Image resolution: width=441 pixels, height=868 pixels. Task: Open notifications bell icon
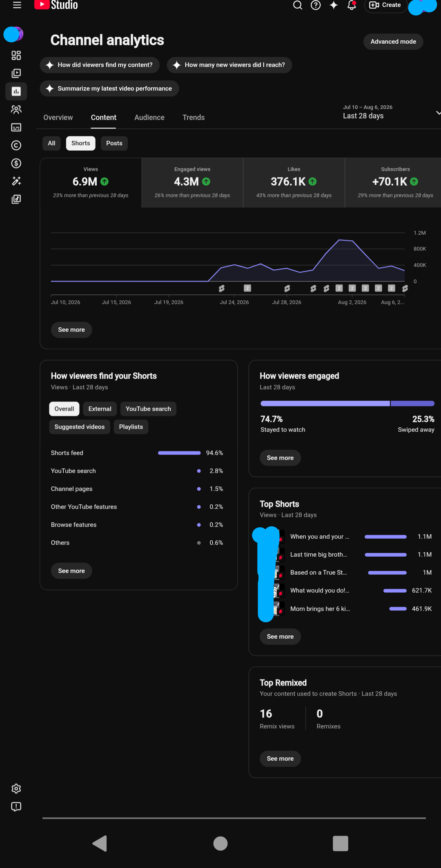(352, 5)
